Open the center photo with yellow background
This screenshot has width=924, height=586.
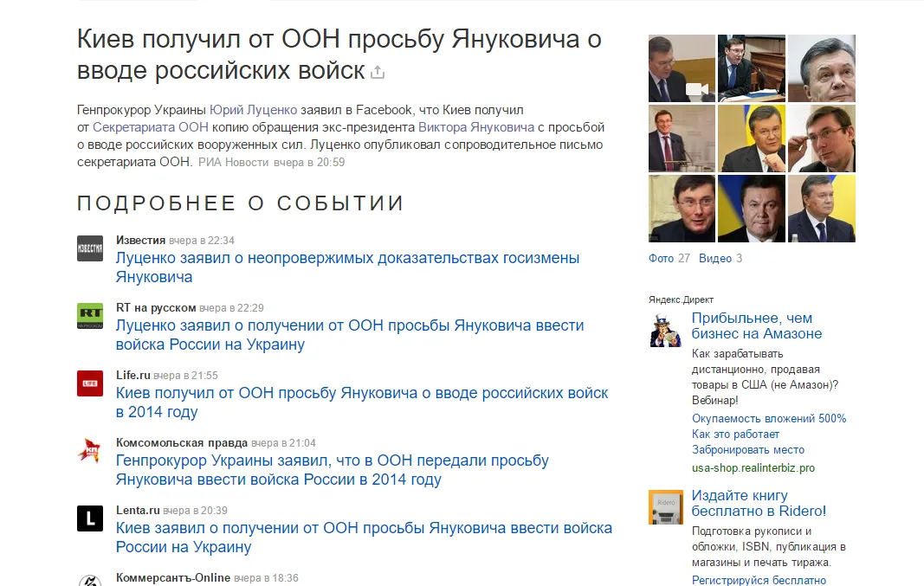[752, 138]
